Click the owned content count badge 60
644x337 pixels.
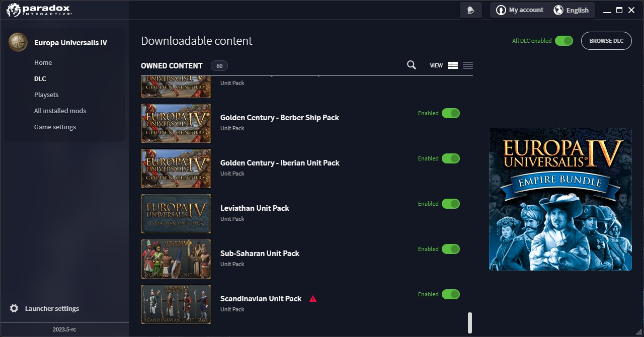219,66
